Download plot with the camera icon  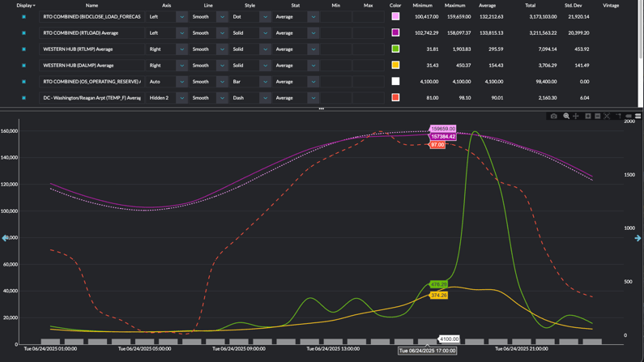pyautogui.click(x=553, y=116)
